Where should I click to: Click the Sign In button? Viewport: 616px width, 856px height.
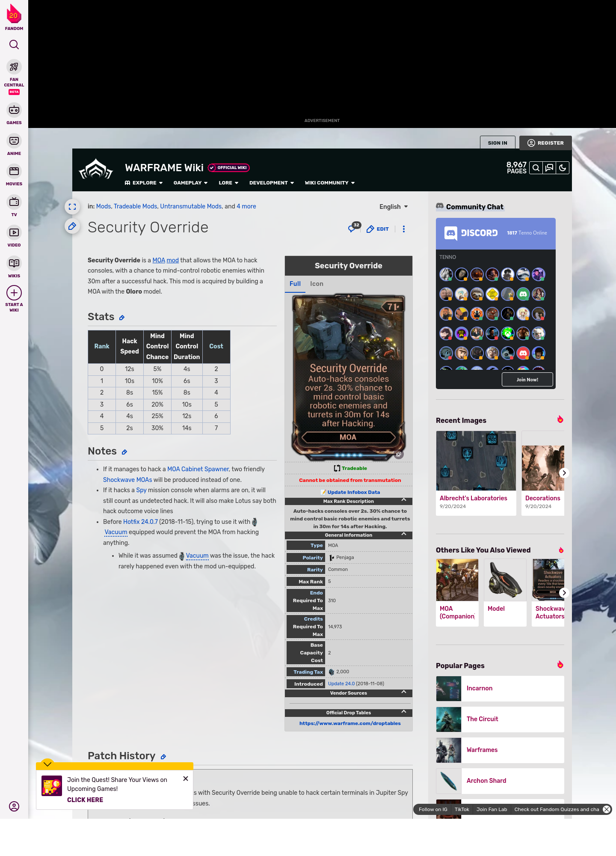coord(498,143)
